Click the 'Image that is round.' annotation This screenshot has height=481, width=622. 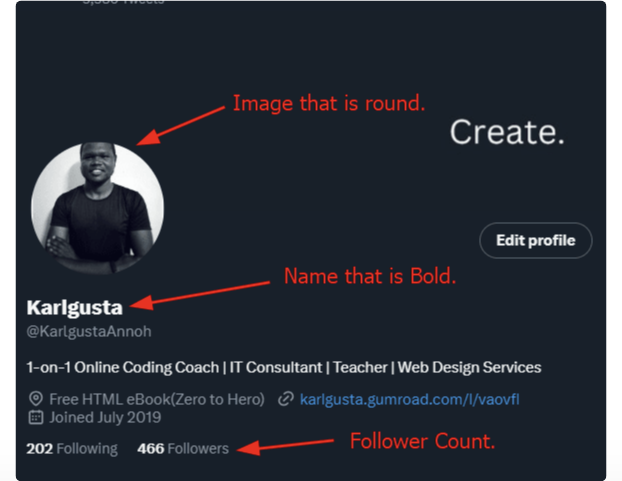click(x=329, y=103)
